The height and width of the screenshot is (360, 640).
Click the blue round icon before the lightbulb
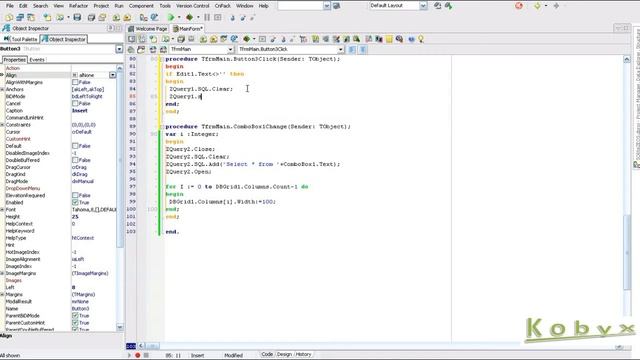coord(411,39)
